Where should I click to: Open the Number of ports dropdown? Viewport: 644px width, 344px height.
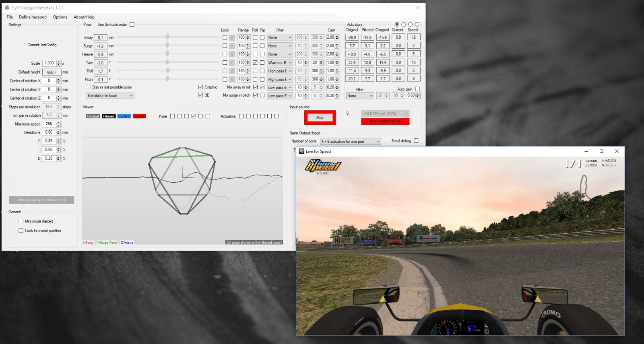click(x=350, y=141)
